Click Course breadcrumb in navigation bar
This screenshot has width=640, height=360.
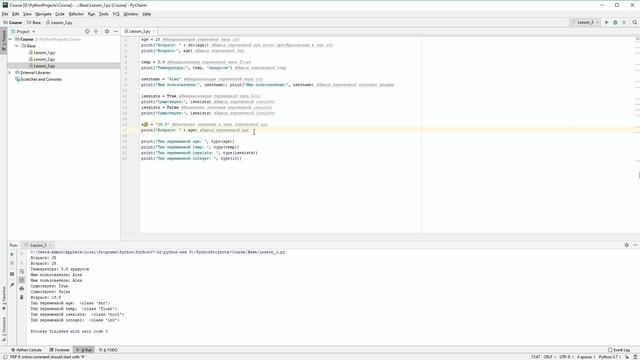pyautogui.click(x=13, y=22)
